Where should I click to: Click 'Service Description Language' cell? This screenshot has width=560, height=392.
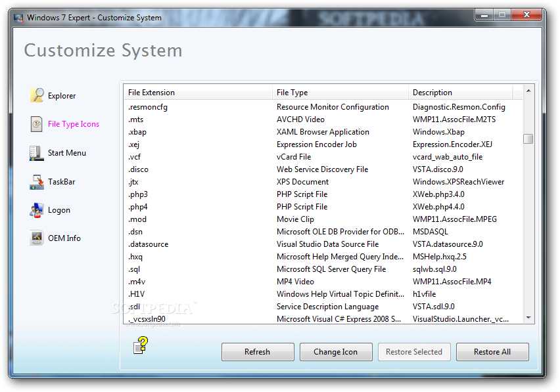coord(328,307)
